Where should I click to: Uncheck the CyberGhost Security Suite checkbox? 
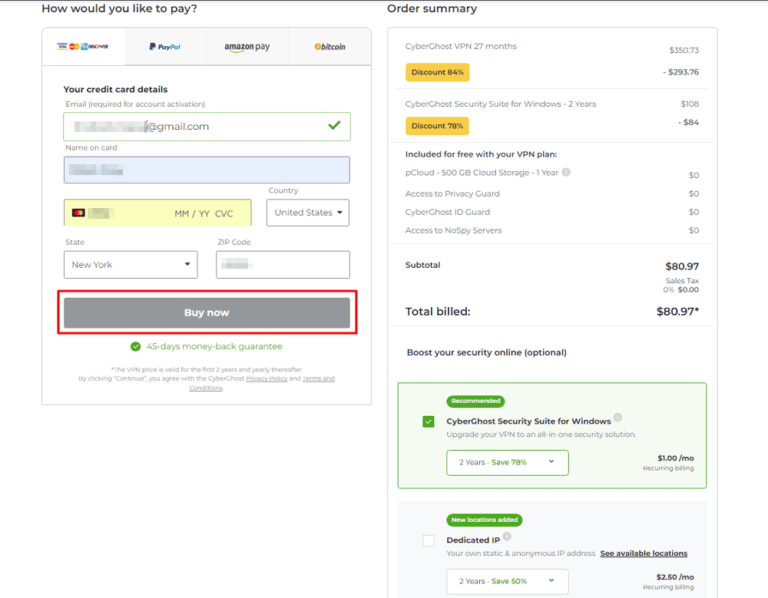point(429,421)
